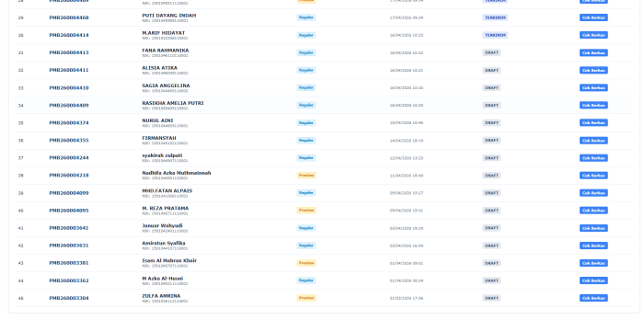
Task: Click Cek Berkas in NURUL AINI row
Action: [593, 123]
